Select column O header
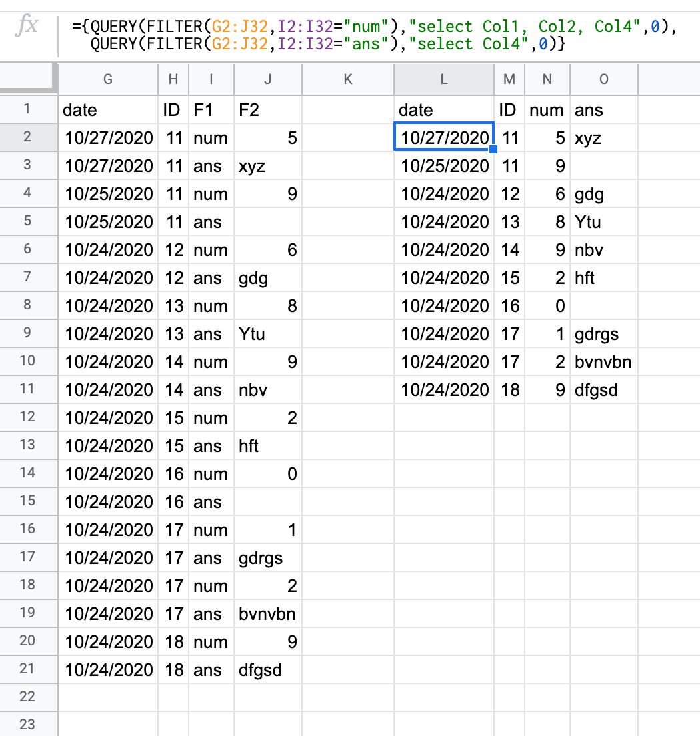Viewport: 700px width, 736px height. pos(604,79)
